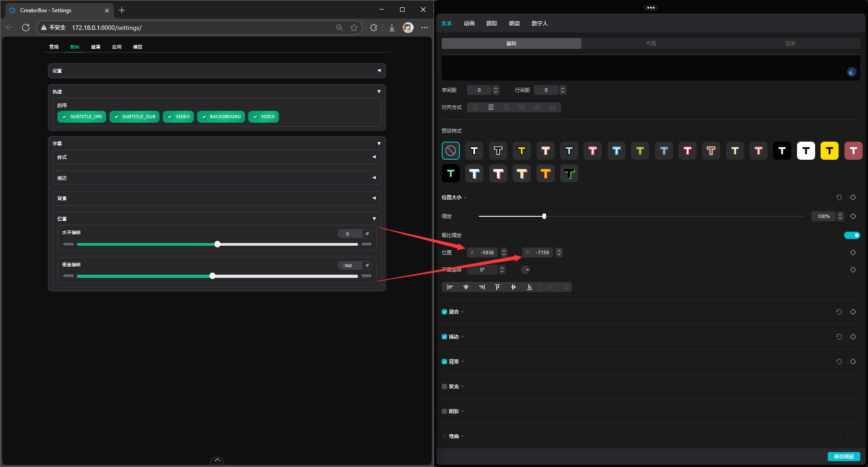This screenshot has height=467, width=868.
Task: Expand the 背景 background subsection in settings
Action: pos(217,198)
